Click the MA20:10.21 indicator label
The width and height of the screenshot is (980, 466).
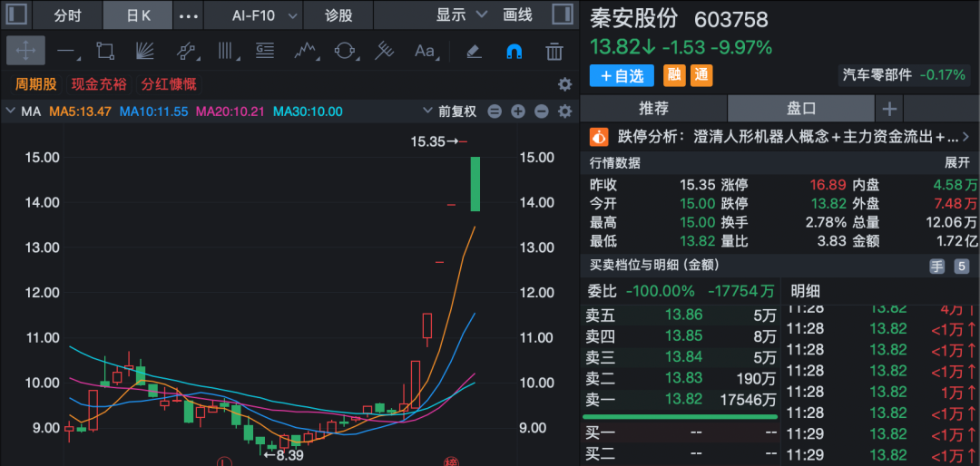coord(230,112)
